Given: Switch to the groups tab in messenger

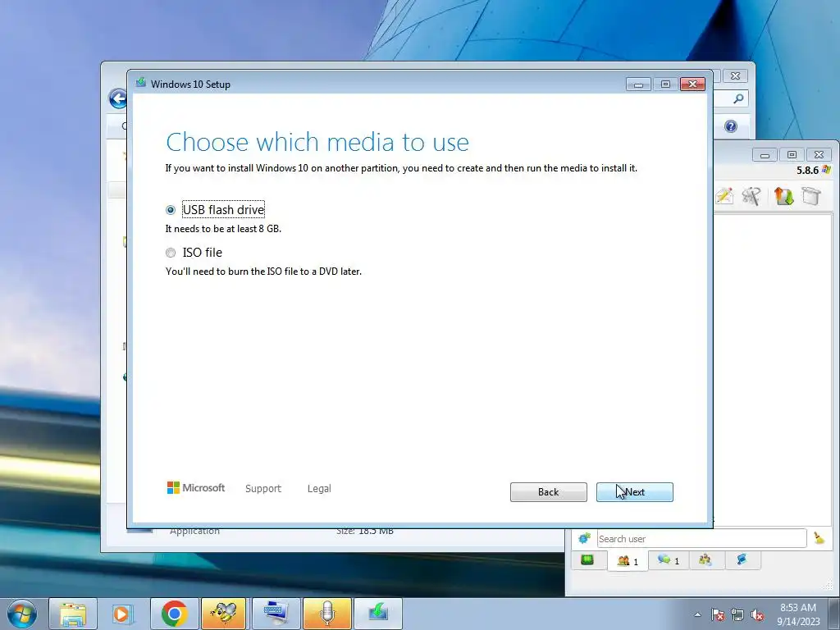Looking at the screenshot, I should tap(705, 560).
